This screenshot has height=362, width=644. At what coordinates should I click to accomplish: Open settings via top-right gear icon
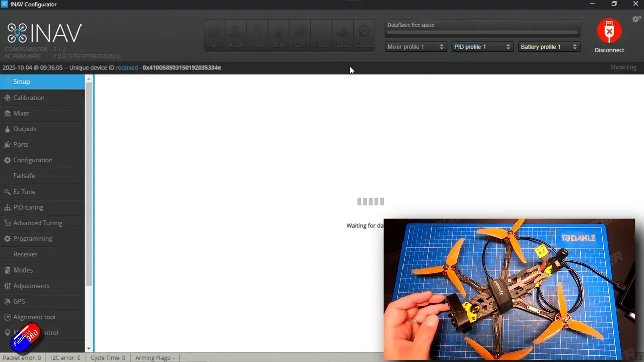tap(636, 19)
